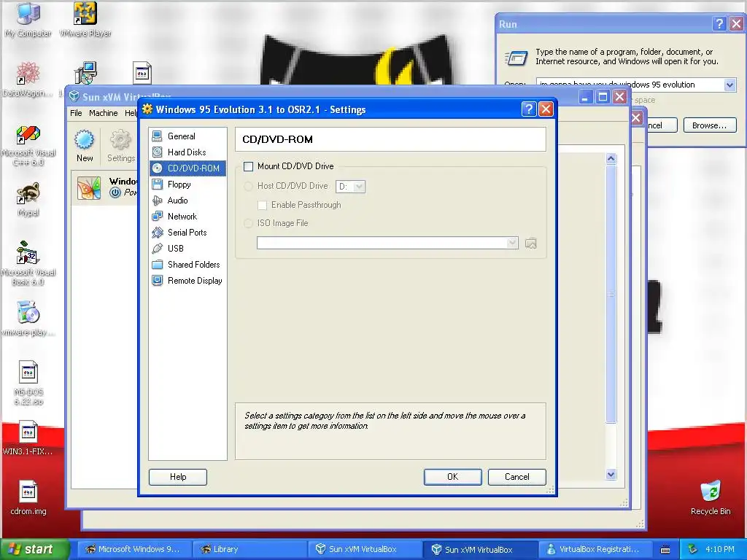This screenshot has width=747, height=560.
Task: Select the Host CD/DVD Drive radio button
Action: pyautogui.click(x=248, y=186)
